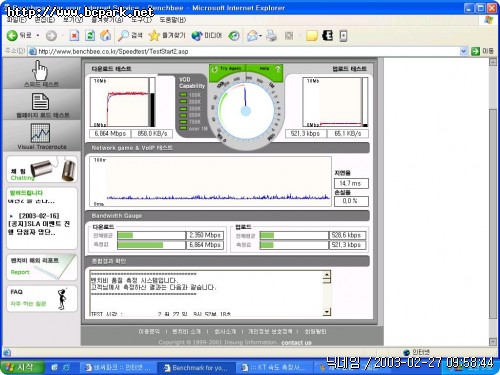
Task: Click the Print icon in toolbar
Action: pyautogui.click(x=272, y=35)
